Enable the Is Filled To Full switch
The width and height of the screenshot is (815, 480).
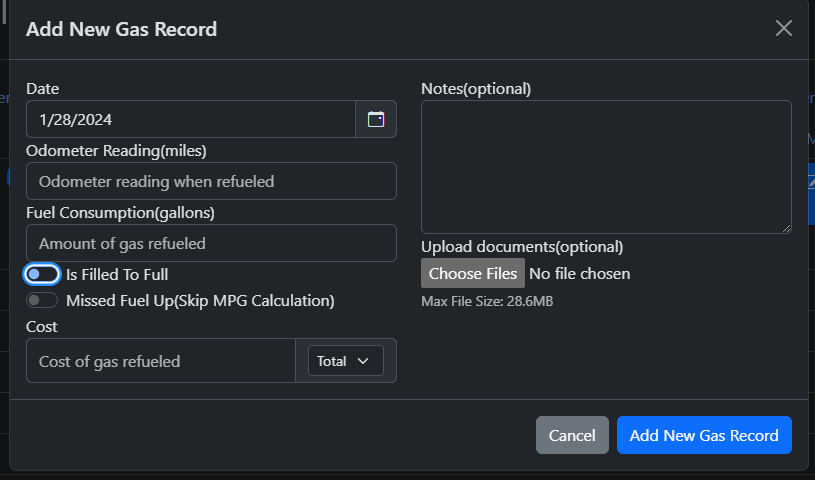point(42,274)
